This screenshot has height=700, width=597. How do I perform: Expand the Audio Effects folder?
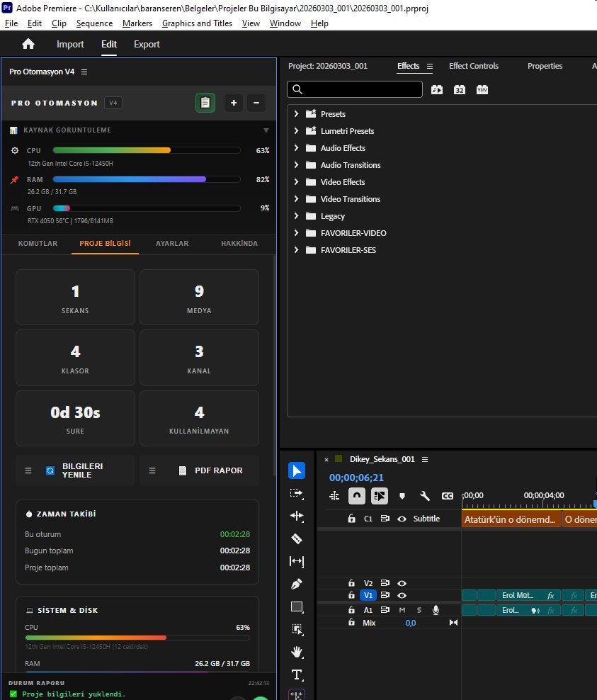[296, 148]
